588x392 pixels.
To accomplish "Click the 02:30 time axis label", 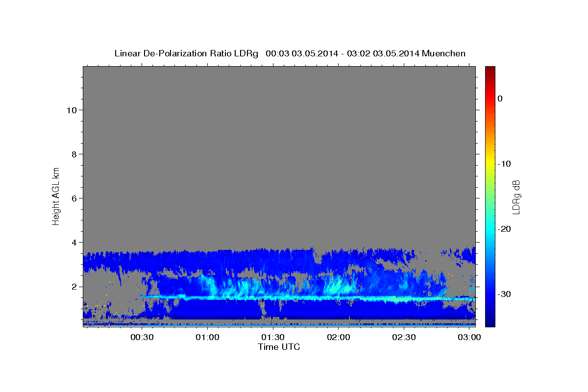I will pos(404,338).
